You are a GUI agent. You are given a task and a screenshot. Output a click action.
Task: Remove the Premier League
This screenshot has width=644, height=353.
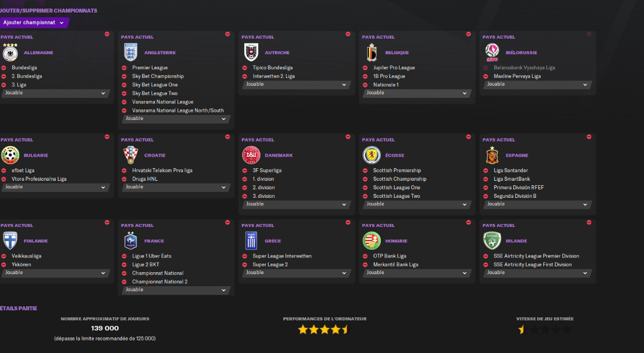124,68
